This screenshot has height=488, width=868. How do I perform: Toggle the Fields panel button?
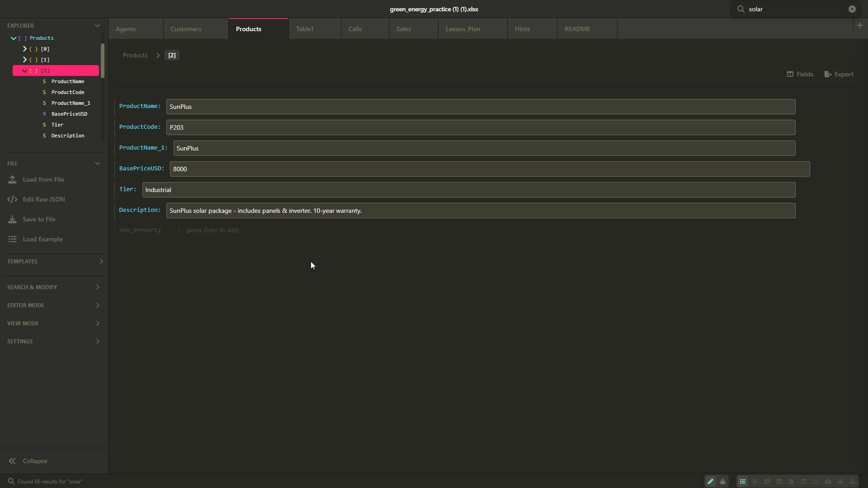[790, 74]
